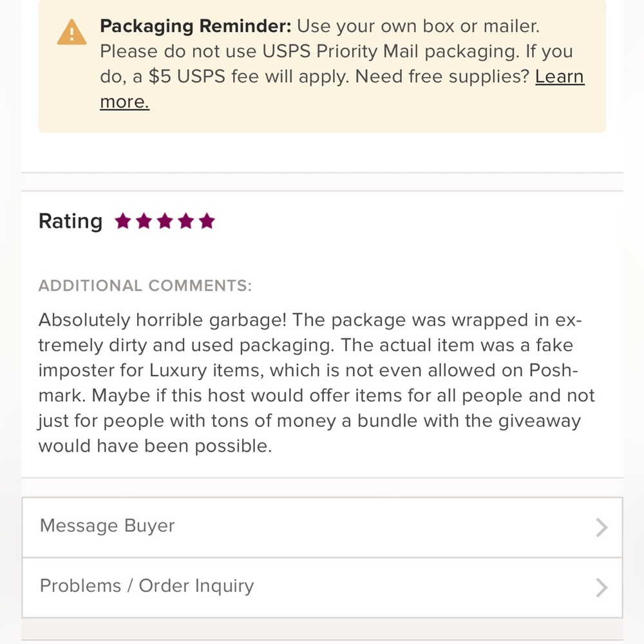Image resolution: width=644 pixels, height=644 pixels.
Task: Tap the fifth rating star
Action: tap(207, 222)
